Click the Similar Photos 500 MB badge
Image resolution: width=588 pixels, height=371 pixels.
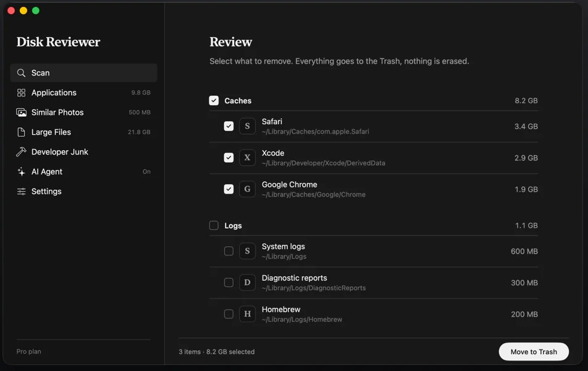(x=140, y=113)
